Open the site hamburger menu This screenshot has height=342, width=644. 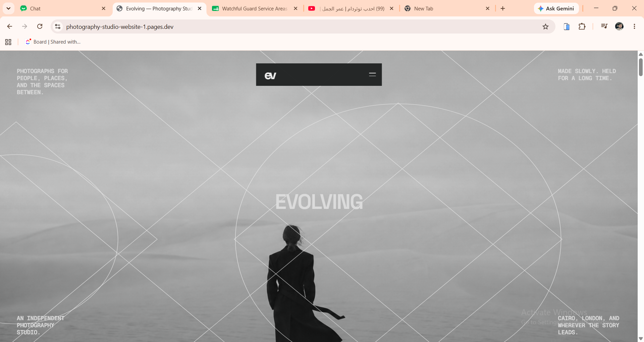tap(372, 74)
